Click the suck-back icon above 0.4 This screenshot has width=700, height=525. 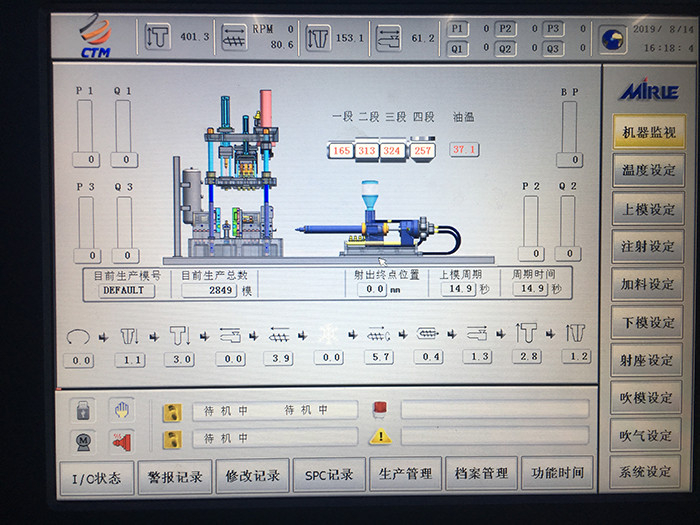[428, 333]
